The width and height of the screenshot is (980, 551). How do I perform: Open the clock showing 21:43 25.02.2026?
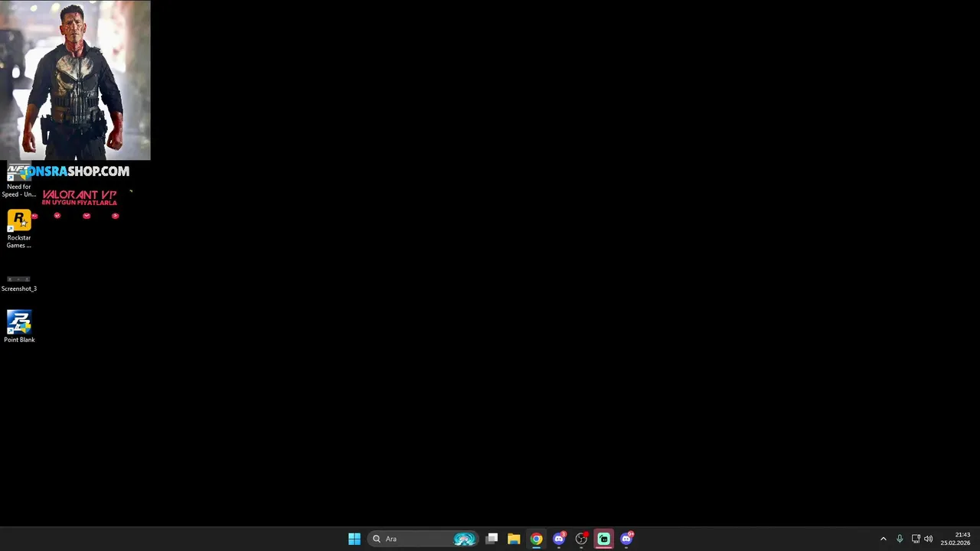955,539
